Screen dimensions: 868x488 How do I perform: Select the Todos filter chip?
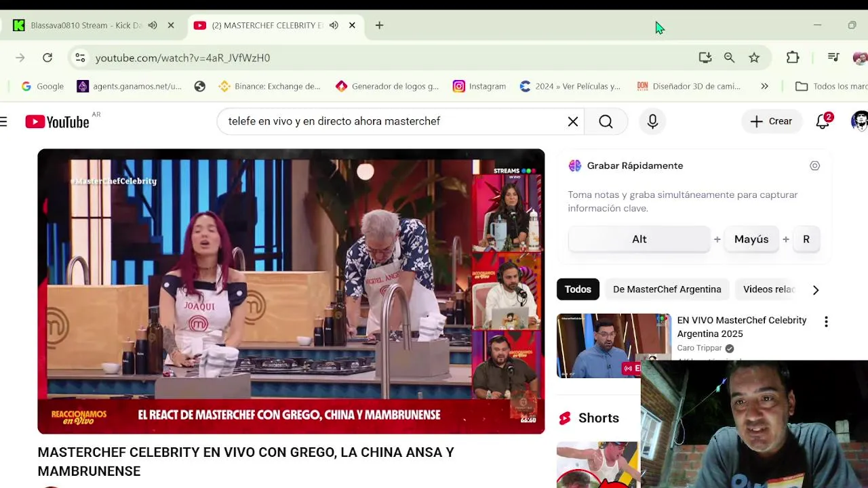(x=578, y=289)
